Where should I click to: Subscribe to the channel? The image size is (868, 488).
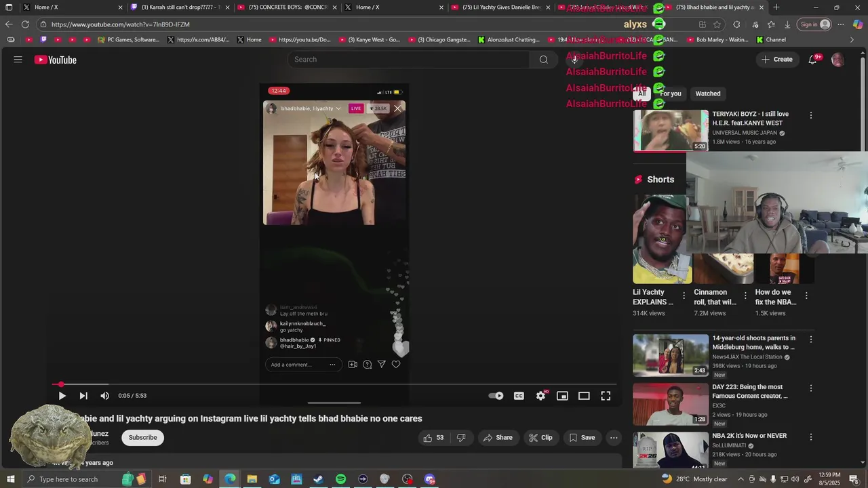[142, 437]
